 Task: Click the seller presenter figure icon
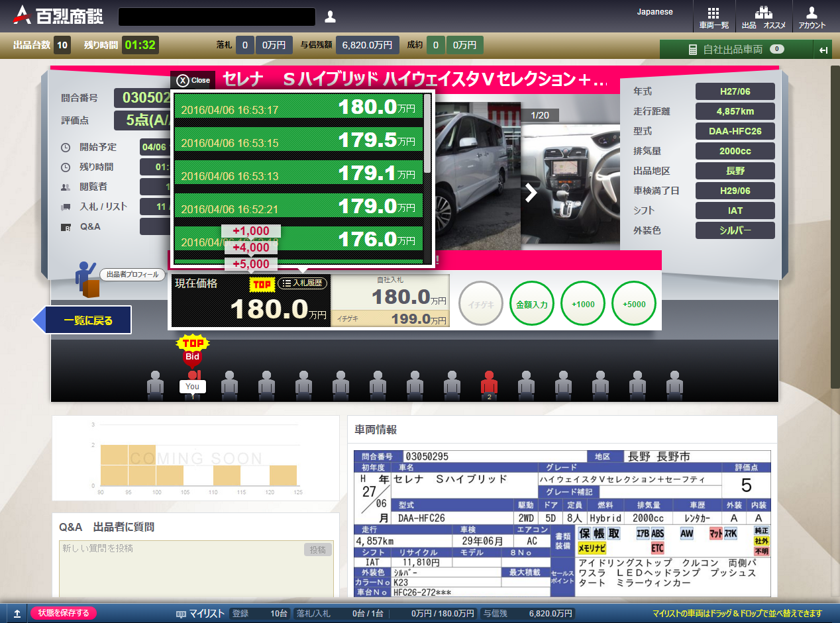[86, 279]
